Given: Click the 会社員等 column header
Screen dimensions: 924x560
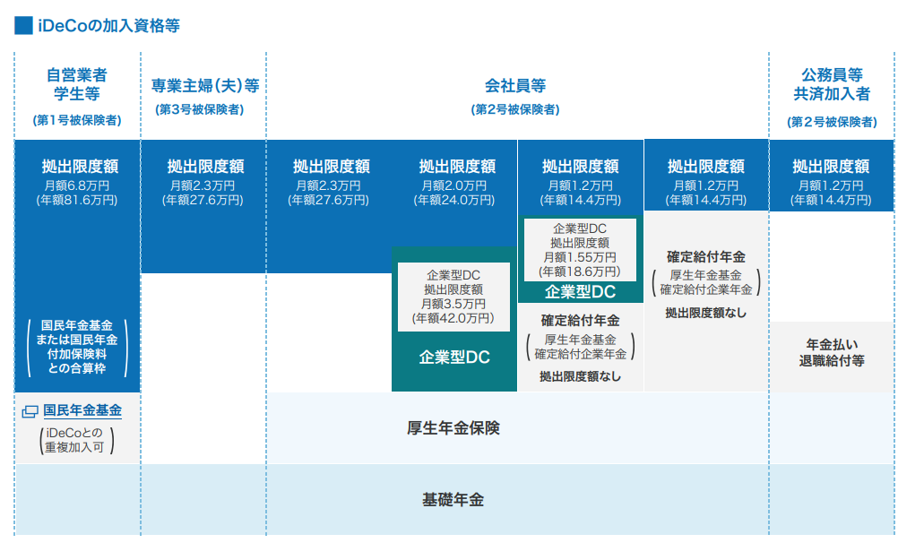Looking at the screenshot, I should coord(515,86).
